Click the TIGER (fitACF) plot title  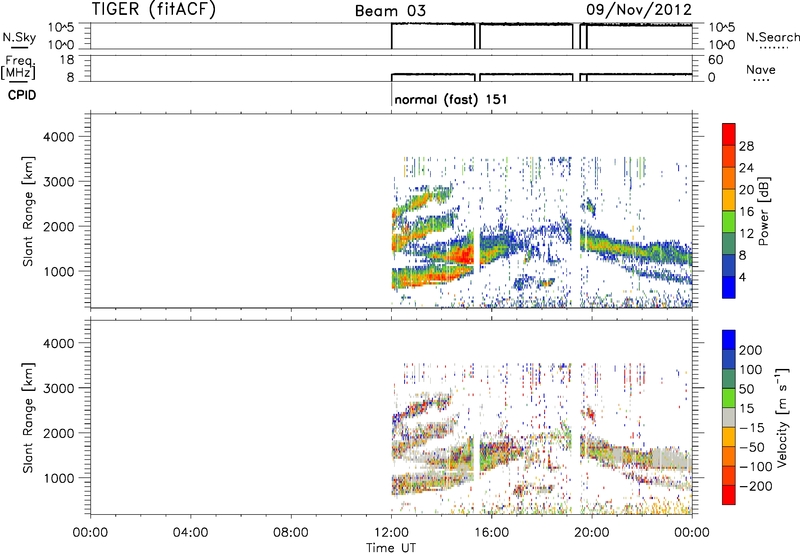point(154,9)
